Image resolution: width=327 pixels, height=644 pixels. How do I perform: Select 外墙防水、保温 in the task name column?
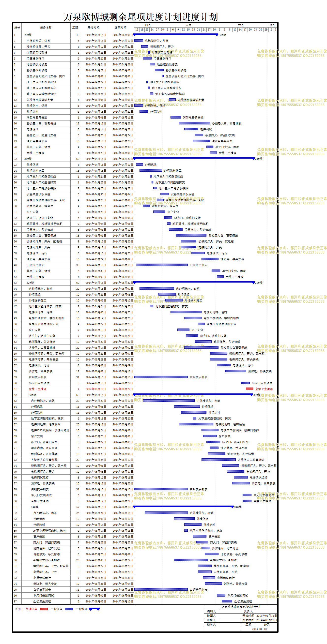37,106
